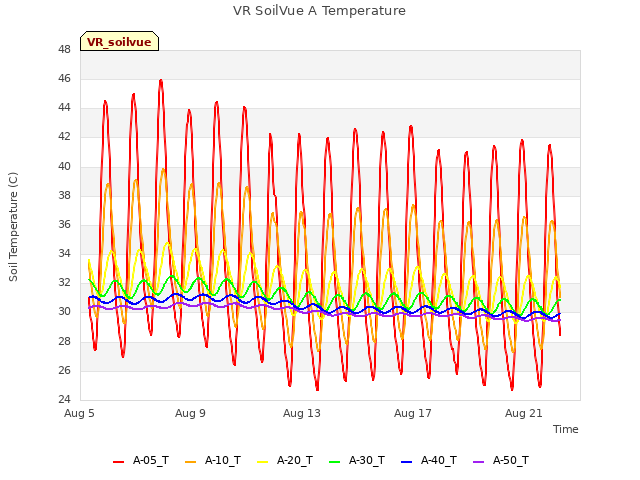Click the 36 y-axis tick label
This screenshot has height=480, width=640.
click(64, 224)
